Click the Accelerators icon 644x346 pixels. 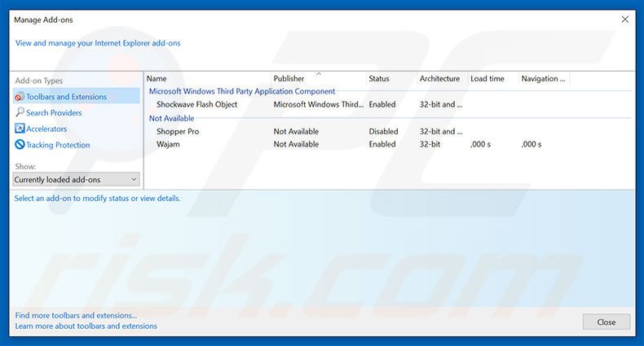pyautogui.click(x=20, y=129)
